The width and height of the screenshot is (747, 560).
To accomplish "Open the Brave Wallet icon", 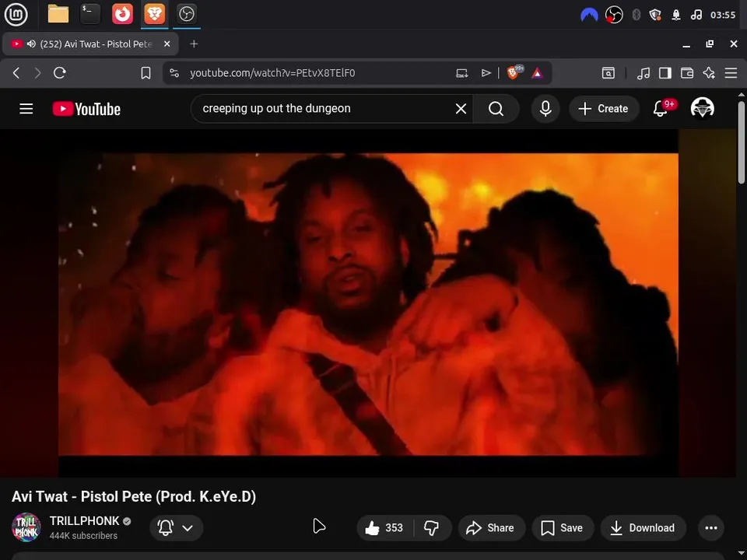I will pyautogui.click(x=687, y=73).
